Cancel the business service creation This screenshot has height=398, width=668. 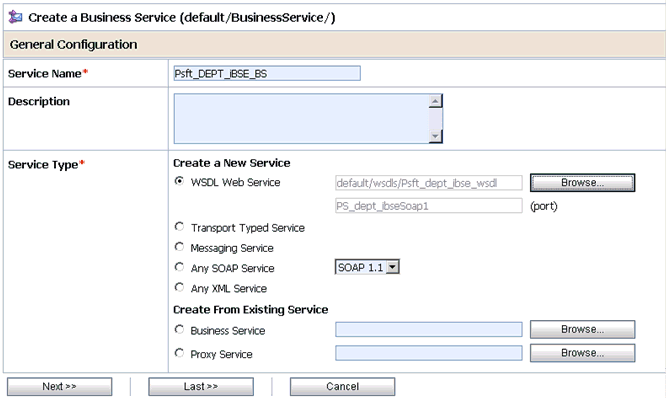[343, 386]
